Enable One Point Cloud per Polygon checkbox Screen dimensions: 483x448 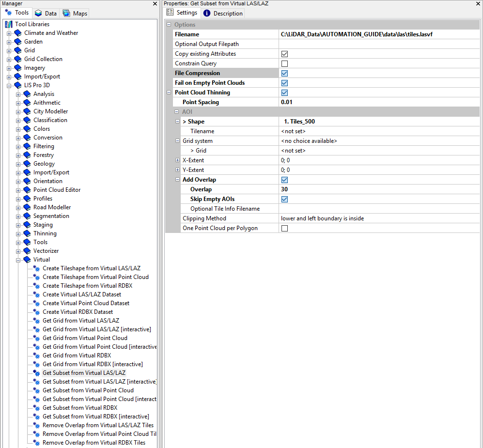[x=285, y=228]
